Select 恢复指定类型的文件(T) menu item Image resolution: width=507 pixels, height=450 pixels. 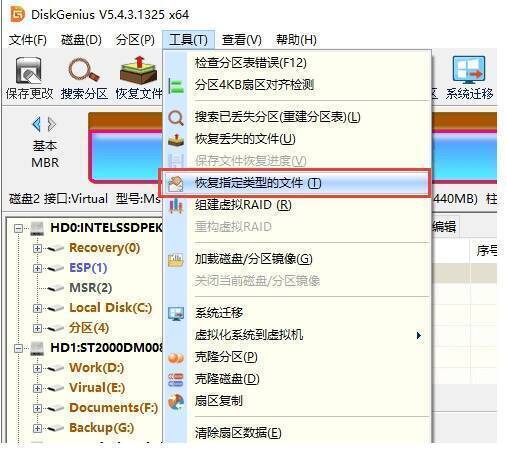294,183
